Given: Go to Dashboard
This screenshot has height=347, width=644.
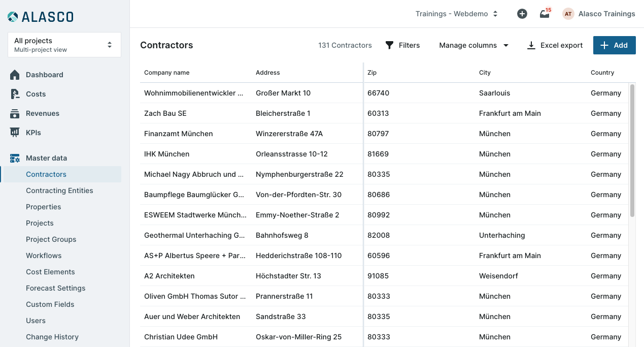Looking at the screenshot, I should [45, 75].
